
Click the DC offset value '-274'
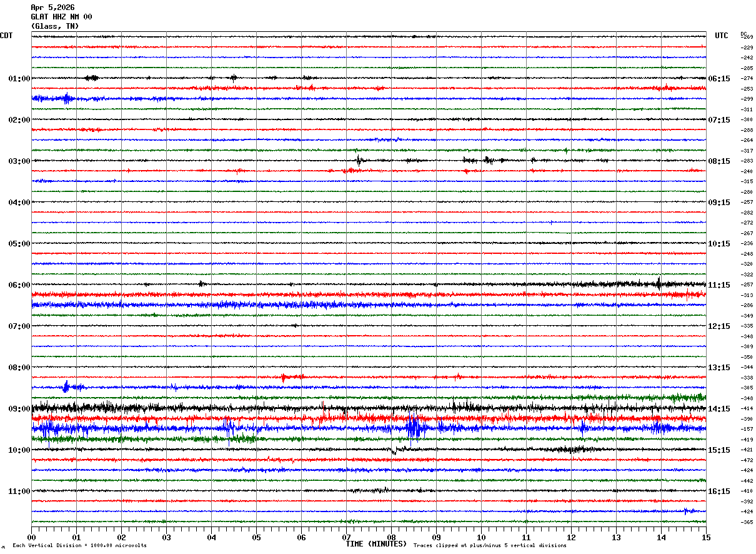(x=747, y=78)
